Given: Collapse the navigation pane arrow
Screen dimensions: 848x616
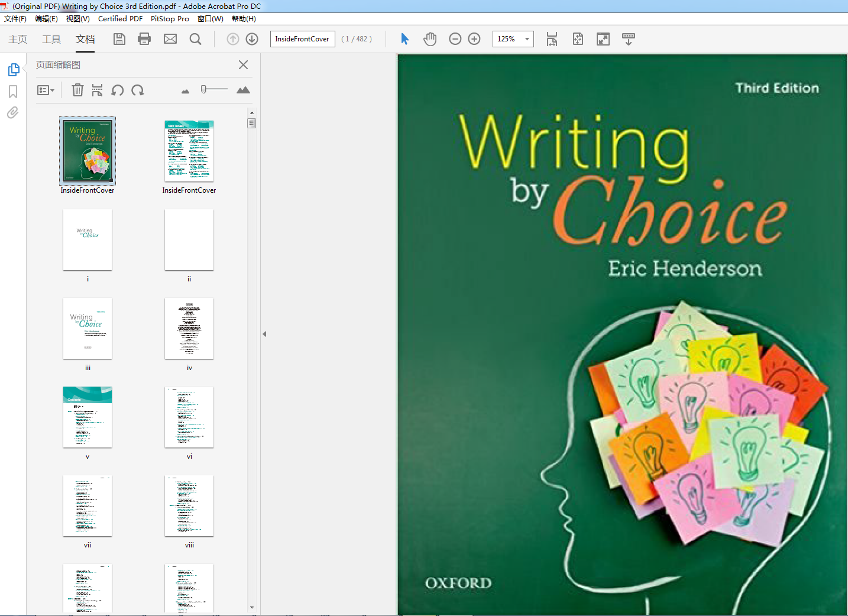Looking at the screenshot, I should 264,334.
